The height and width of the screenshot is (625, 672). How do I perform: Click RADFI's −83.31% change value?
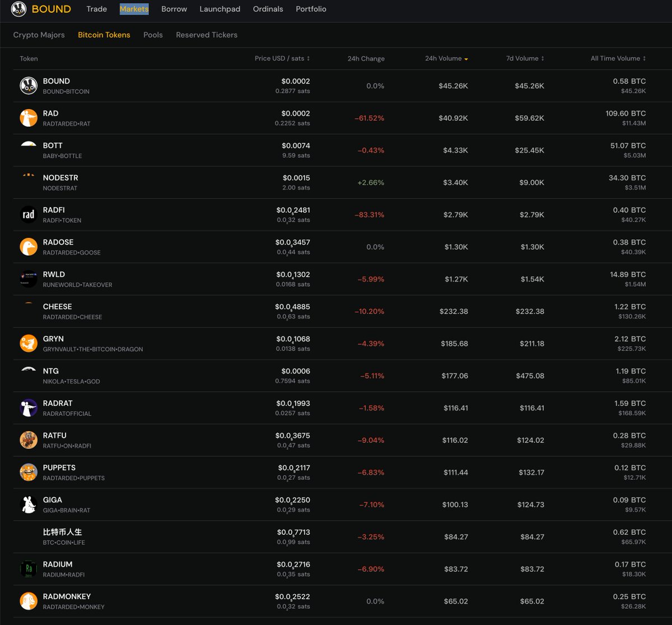tap(369, 214)
